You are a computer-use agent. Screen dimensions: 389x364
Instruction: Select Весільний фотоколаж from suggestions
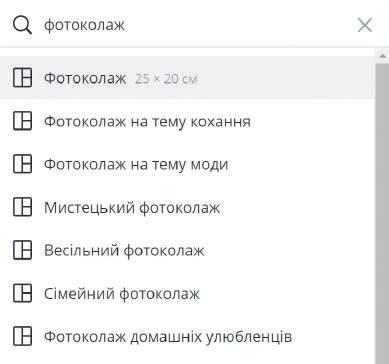pyautogui.click(x=187, y=250)
